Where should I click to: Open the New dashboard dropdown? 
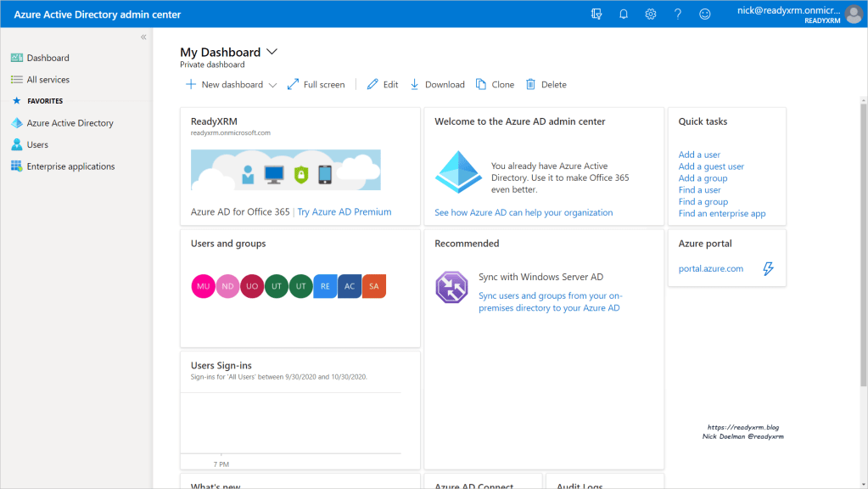coord(231,85)
